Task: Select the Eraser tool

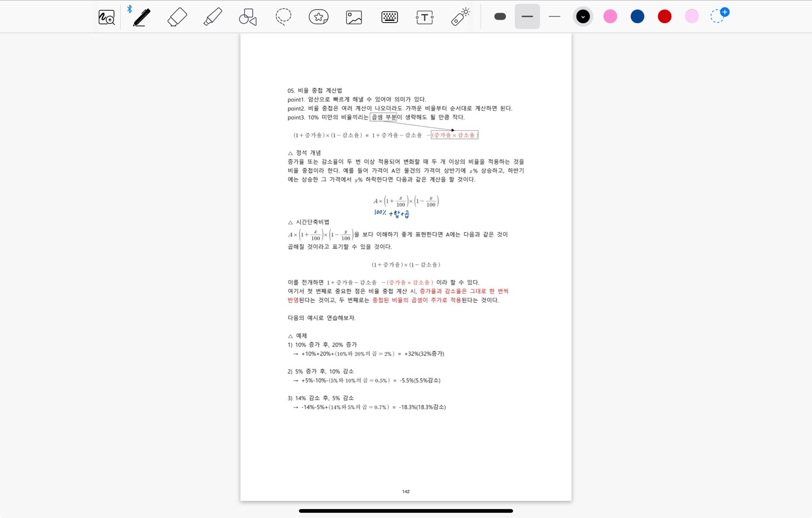Action: [x=177, y=17]
